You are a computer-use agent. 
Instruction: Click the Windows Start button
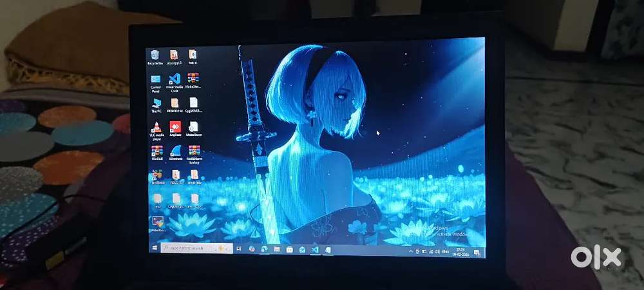click(155, 247)
